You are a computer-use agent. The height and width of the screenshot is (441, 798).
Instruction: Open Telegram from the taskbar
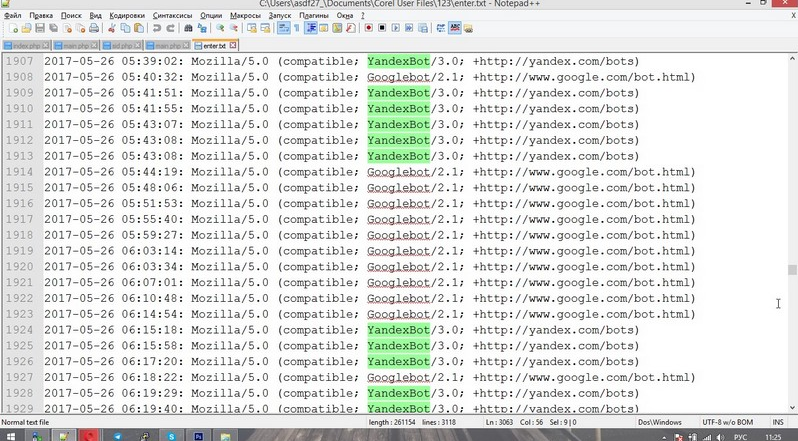point(119,436)
